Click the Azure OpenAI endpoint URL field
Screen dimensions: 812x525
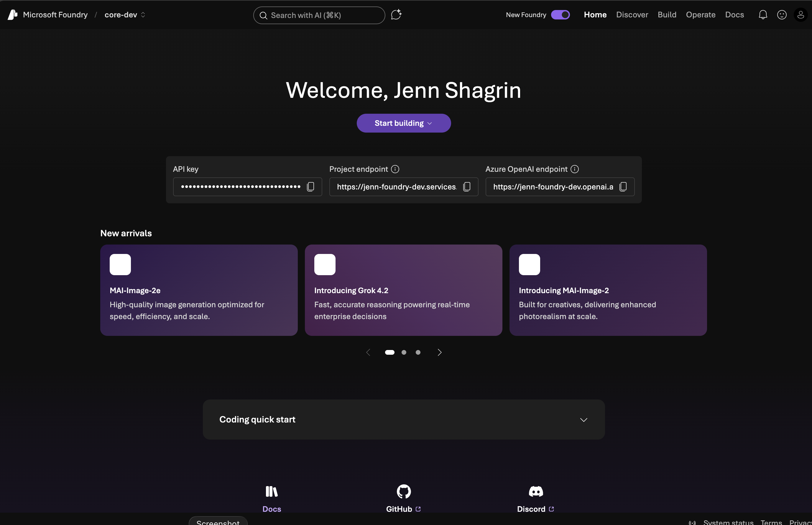[x=560, y=186]
